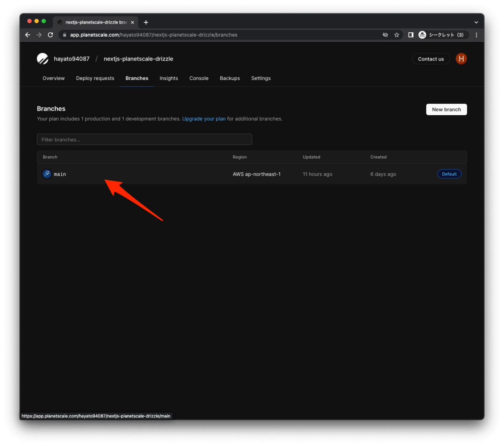Click the Branch column header
Image resolution: width=504 pixels, height=446 pixels.
pyautogui.click(x=50, y=157)
